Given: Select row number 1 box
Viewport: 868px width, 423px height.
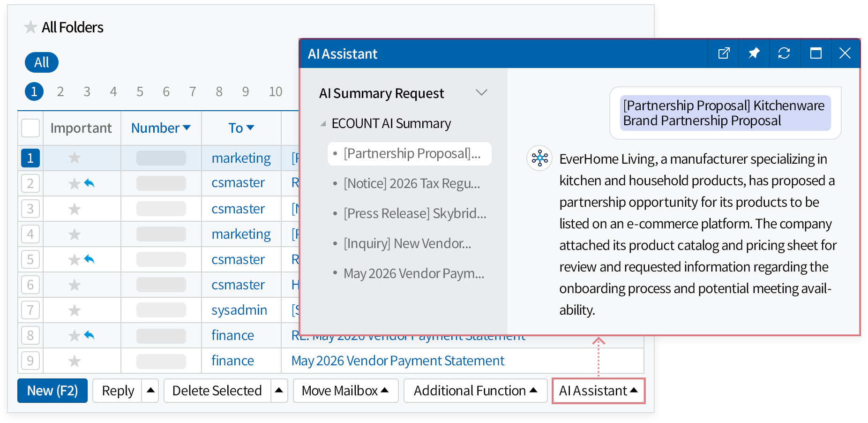Looking at the screenshot, I should click(x=30, y=158).
